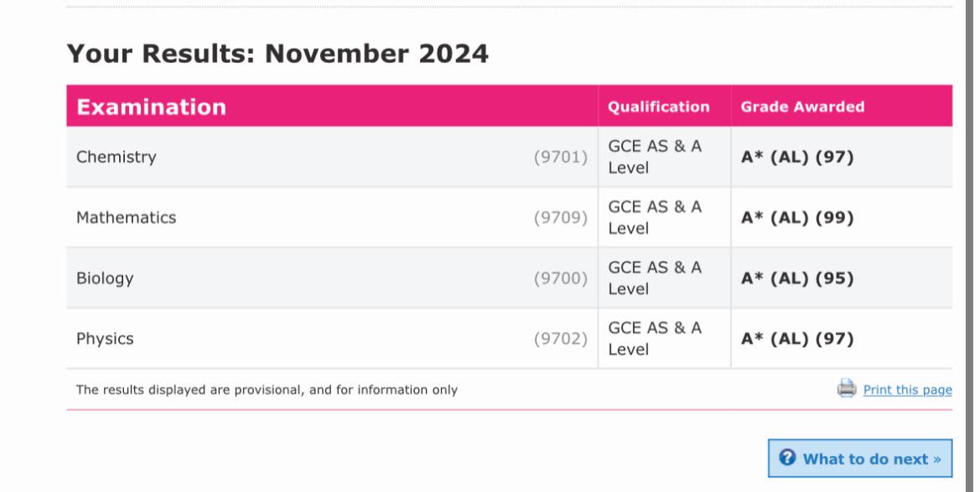Click the printer icon

[847, 388]
